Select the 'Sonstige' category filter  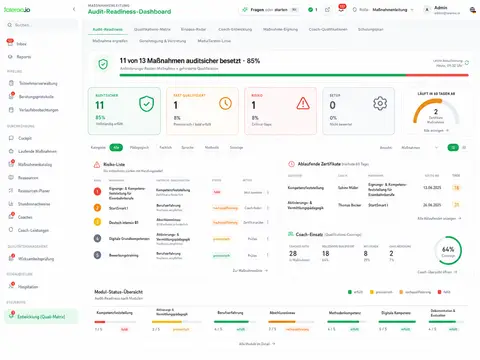pyautogui.click(x=236, y=147)
